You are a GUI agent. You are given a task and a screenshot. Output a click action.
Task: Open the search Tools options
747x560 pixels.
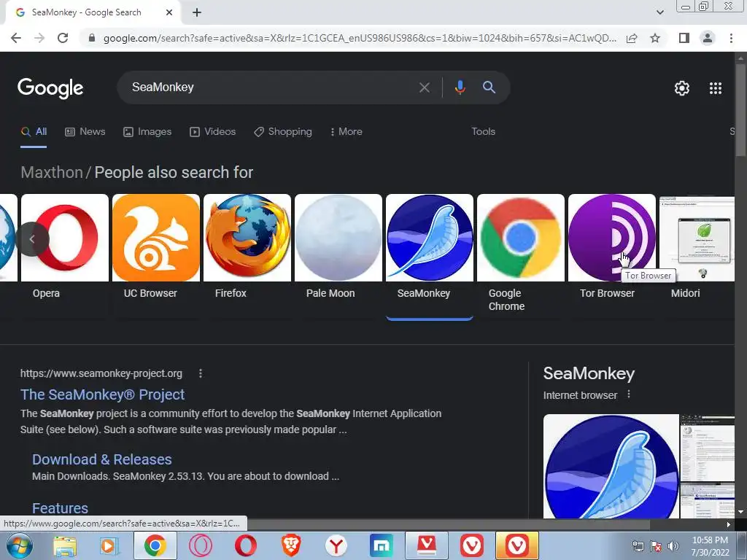click(483, 132)
